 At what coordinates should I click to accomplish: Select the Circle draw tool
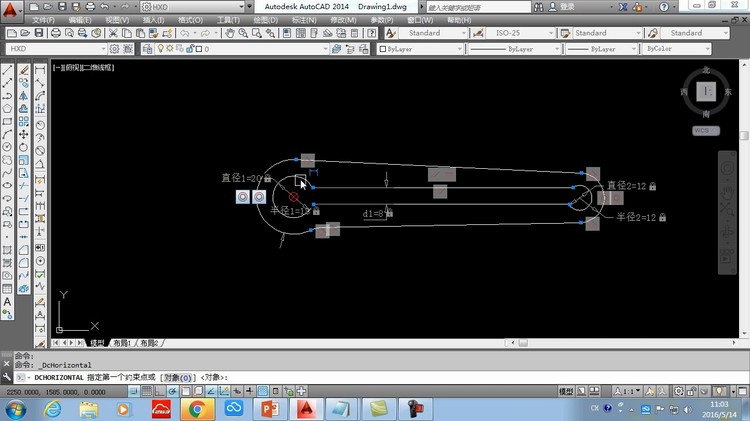click(x=7, y=147)
